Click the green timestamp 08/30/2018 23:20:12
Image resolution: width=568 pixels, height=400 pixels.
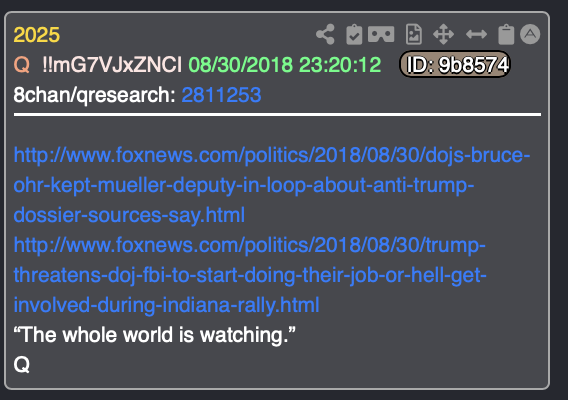click(285, 65)
